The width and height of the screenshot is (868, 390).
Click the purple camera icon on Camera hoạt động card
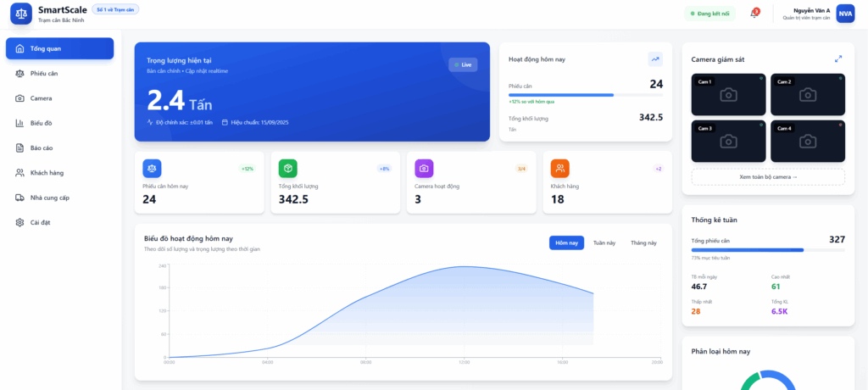coord(424,168)
